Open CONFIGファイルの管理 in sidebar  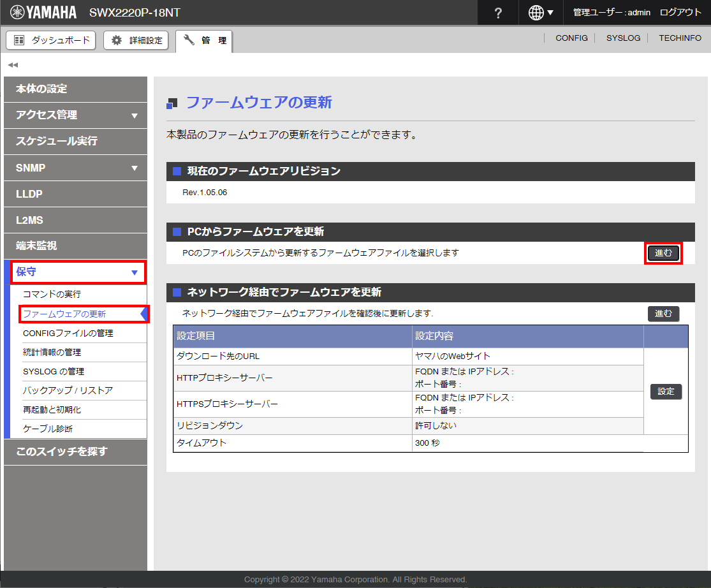tap(68, 333)
